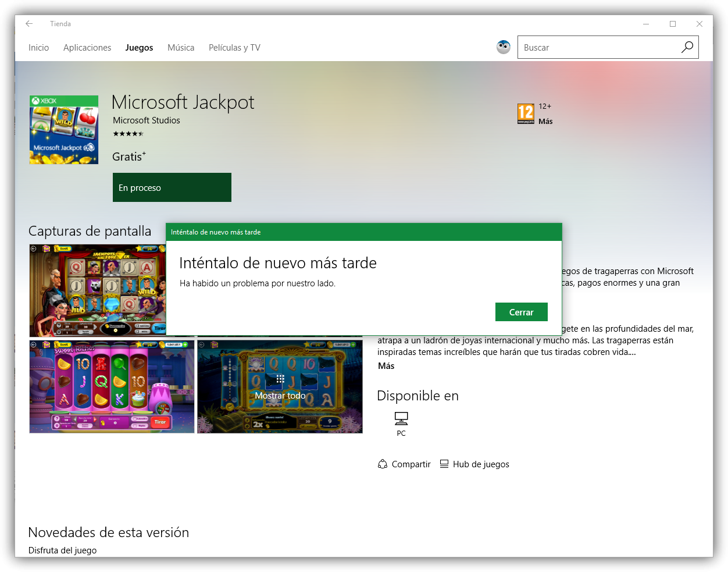Close the Tienda window

click(x=700, y=24)
